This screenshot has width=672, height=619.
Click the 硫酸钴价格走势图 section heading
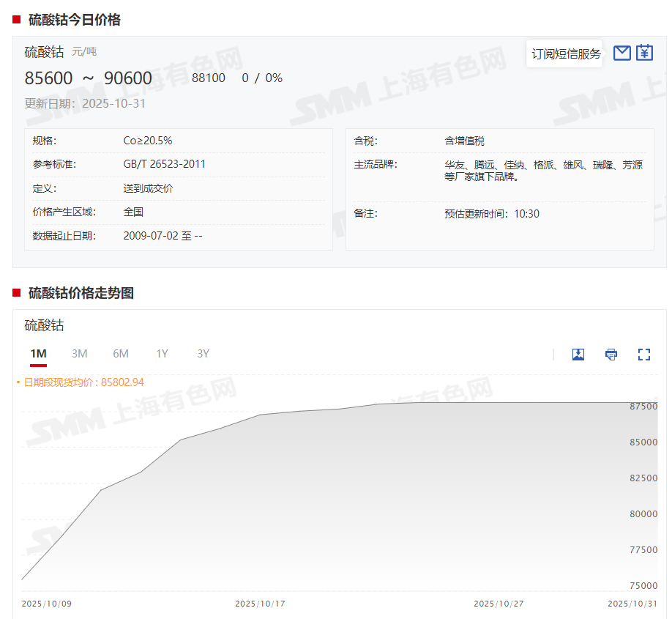[x=81, y=293]
